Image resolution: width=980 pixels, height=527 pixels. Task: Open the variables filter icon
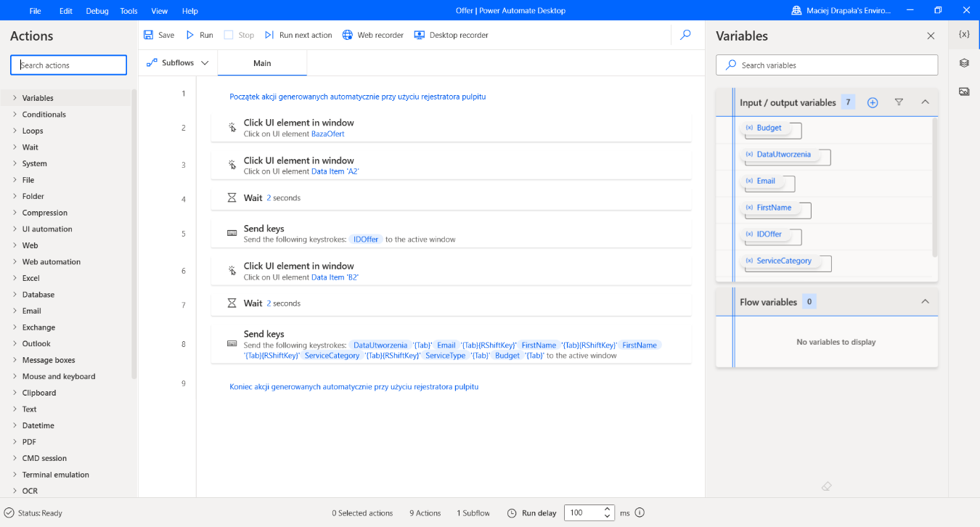[x=899, y=102]
